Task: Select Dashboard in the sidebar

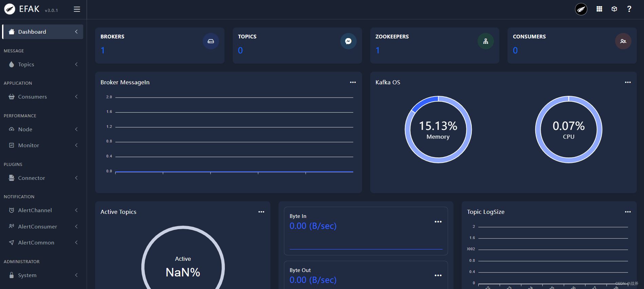Action: (43, 32)
